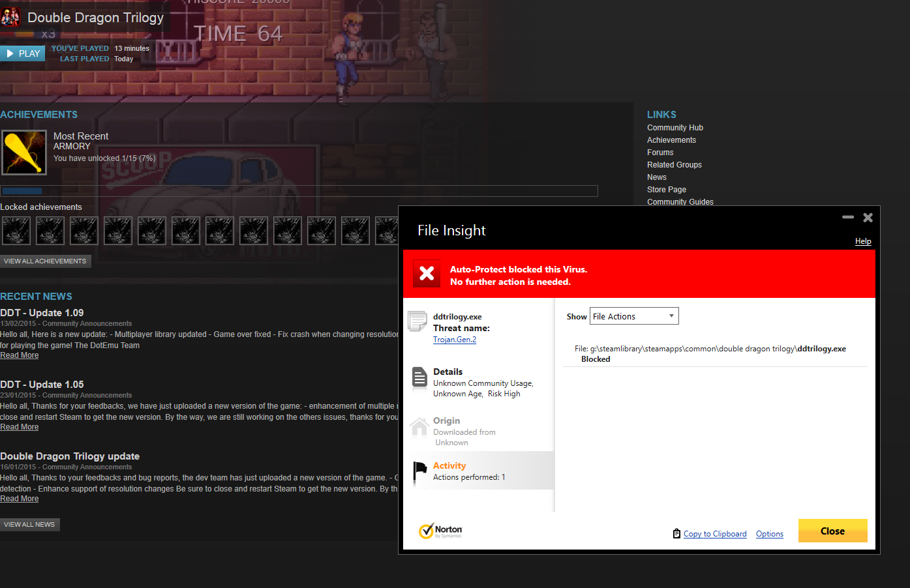Open the ARMORY achievement lightning-bat icon
The image size is (910, 588).
pos(24,153)
